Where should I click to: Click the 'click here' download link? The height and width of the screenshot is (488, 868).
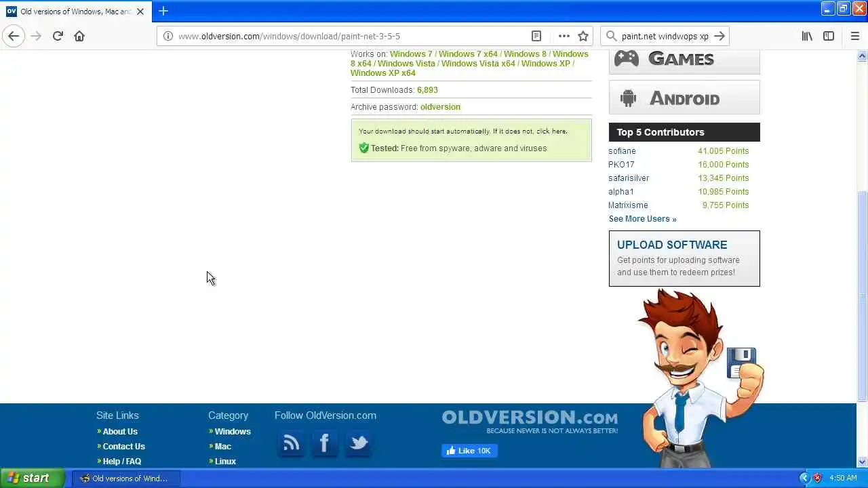pos(551,131)
